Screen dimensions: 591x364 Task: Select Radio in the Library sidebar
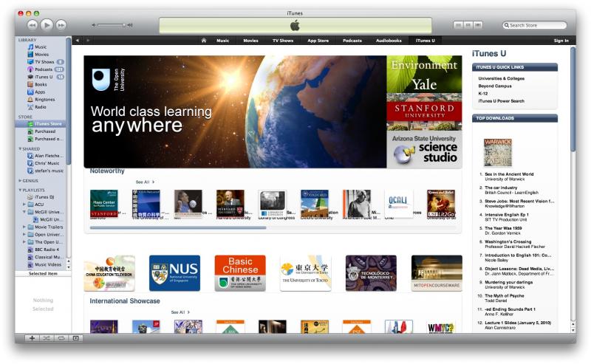tap(41, 106)
